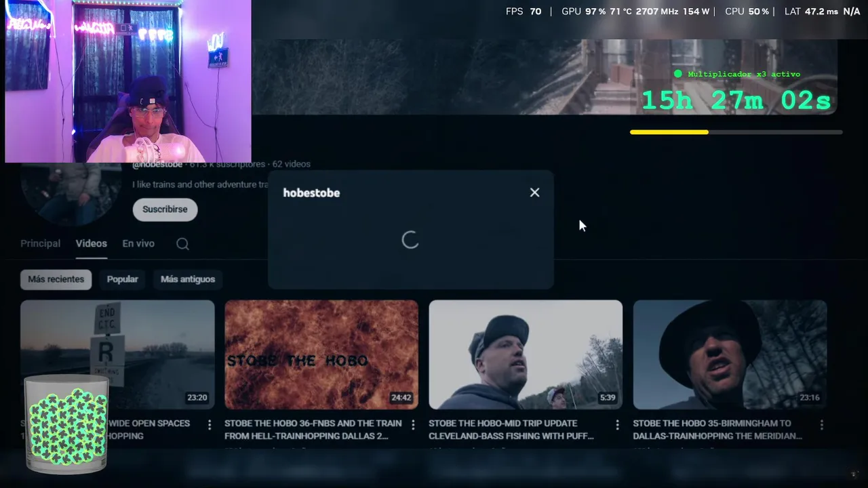Image resolution: width=868 pixels, height=488 pixels.
Task: Open options menu for STOBE THE HOBO 35 video
Action: pyautogui.click(x=821, y=425)
